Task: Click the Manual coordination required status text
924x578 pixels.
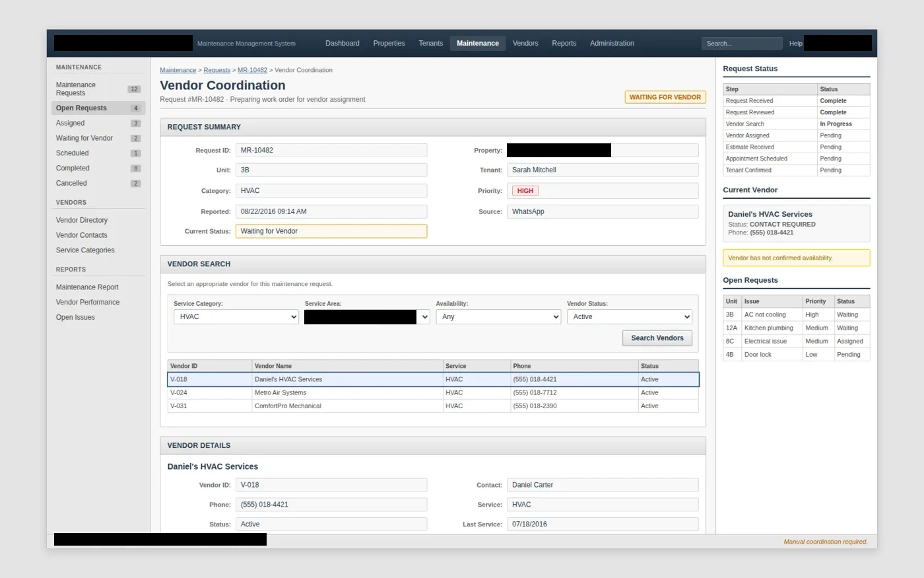Action: pyautogui.click(x=825, y=542)
